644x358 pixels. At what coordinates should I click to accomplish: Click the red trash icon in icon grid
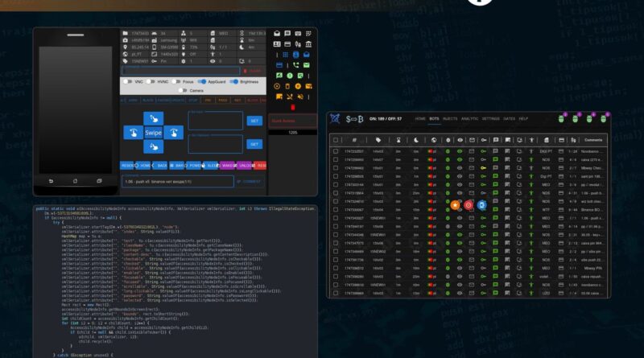293,107
